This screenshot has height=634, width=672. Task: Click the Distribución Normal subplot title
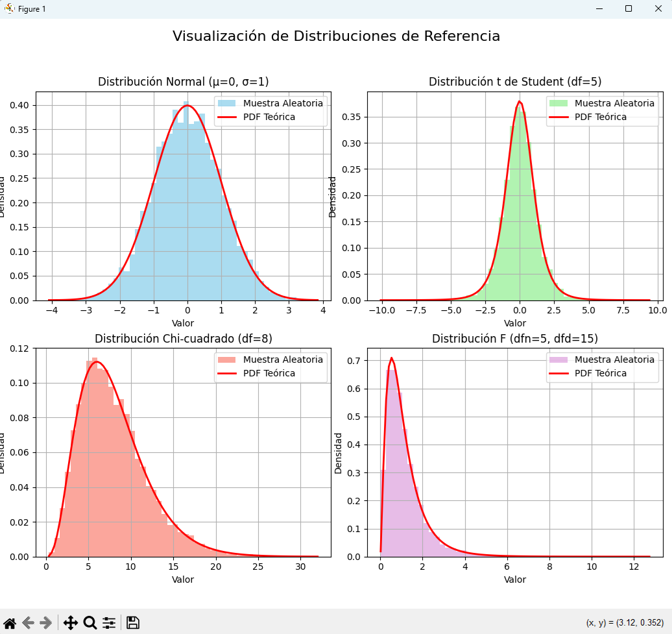coord(183,82)
